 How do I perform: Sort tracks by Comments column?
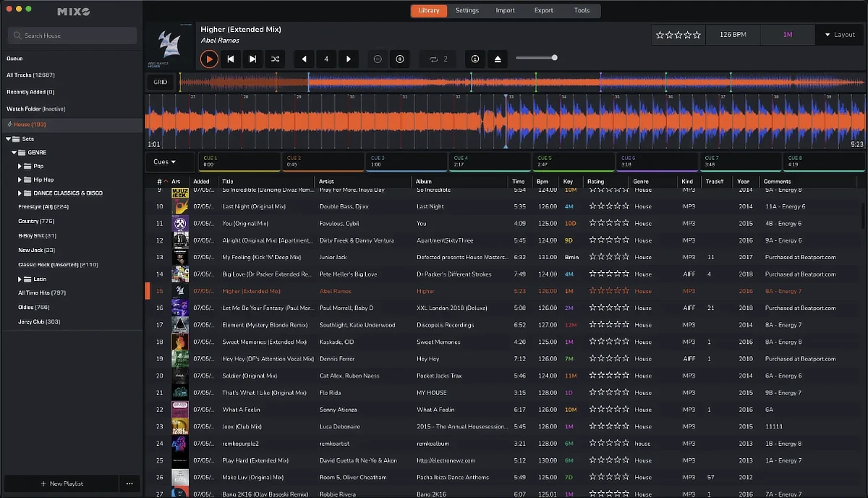coord(778,182)
